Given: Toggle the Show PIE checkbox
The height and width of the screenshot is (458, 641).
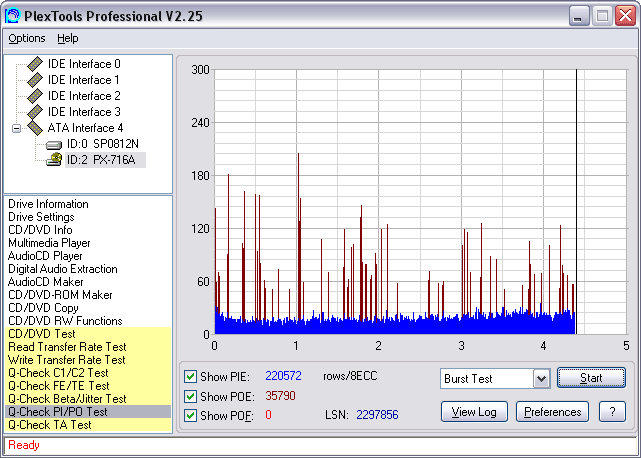Looking at the screenshot, I should pyautogui.click(x=190, y=376).
